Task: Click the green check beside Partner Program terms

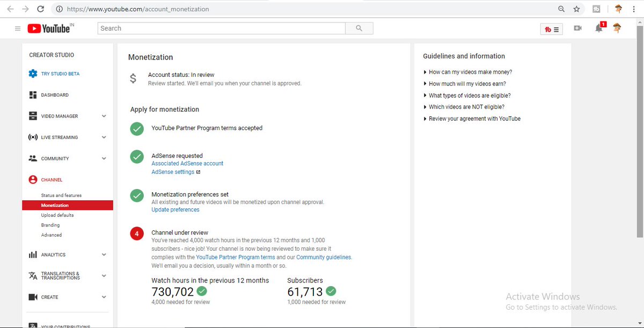Action: coord(137,129)
